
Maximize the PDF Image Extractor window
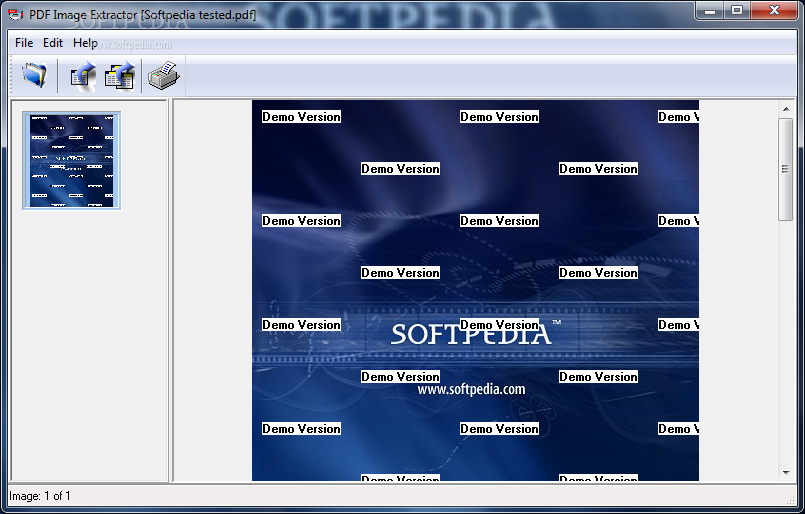[x=737, y=11]
